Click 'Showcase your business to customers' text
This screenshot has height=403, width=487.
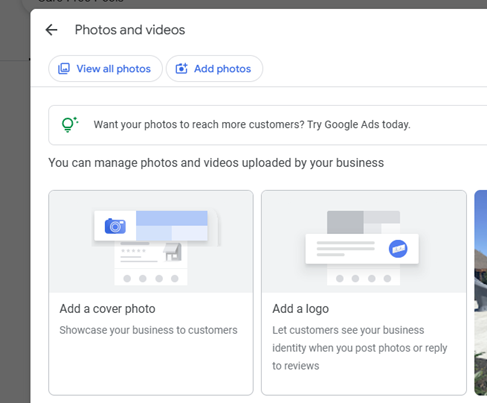pyautogui.click(x=148, y=330)
